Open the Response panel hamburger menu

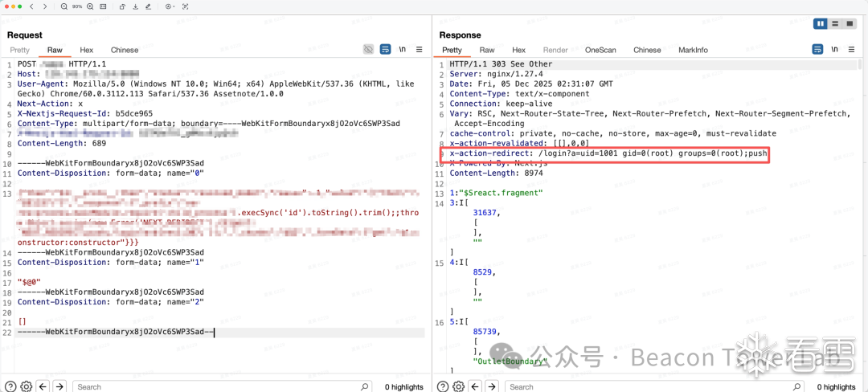[x=851, y=50]
